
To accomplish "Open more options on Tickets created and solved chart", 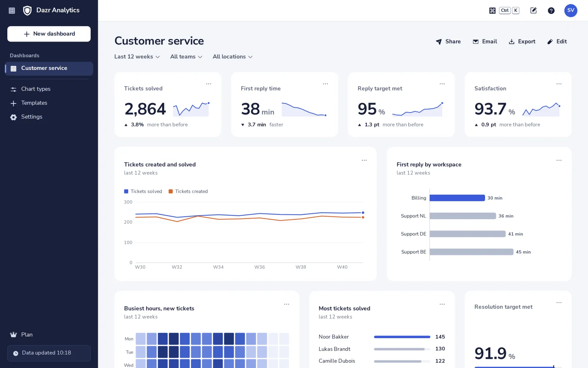I will (x=364, y=160).
